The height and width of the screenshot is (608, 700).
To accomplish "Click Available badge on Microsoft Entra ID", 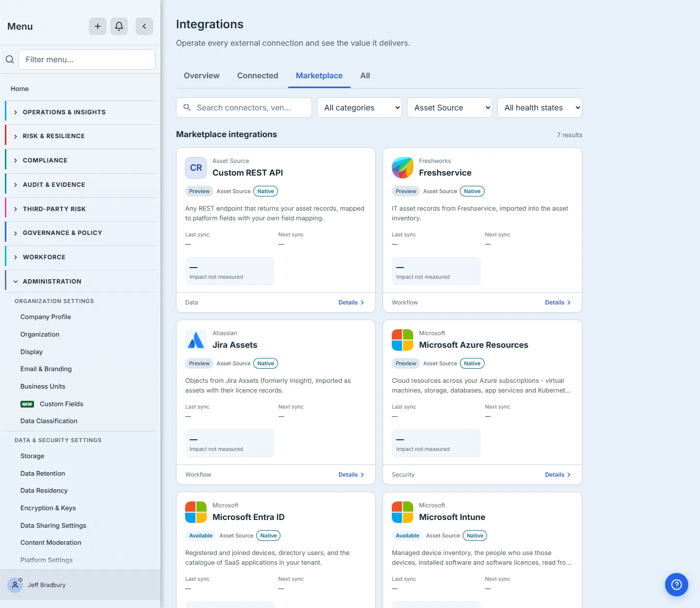I will point(201,536).
